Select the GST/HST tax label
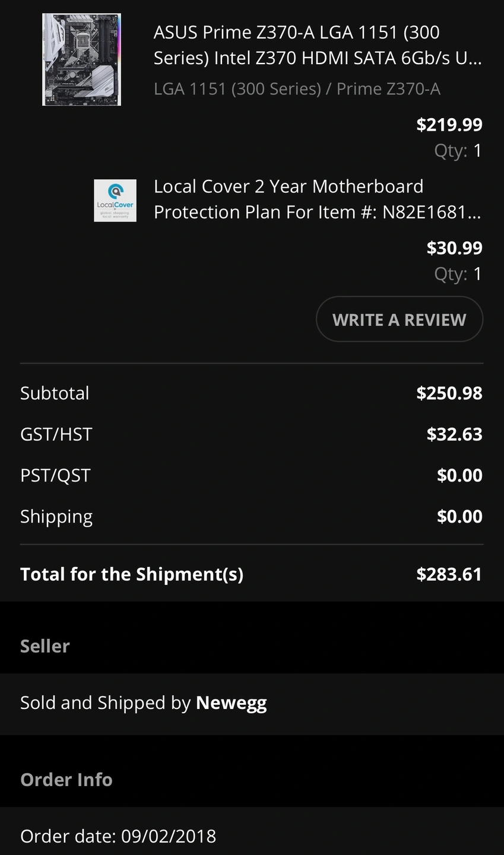Screen dimensions: 504x855 (56, 434)
